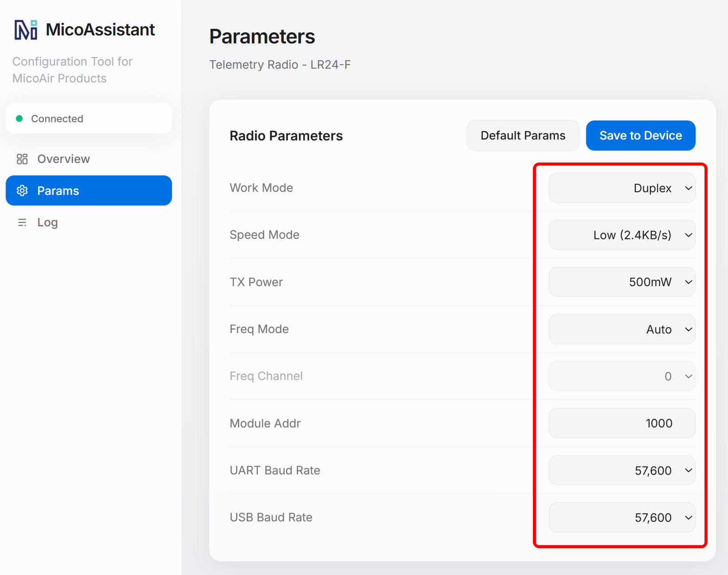Click the MicoAssistant logo icon
This screenshot has width=728, height=575.
point(26,30)
